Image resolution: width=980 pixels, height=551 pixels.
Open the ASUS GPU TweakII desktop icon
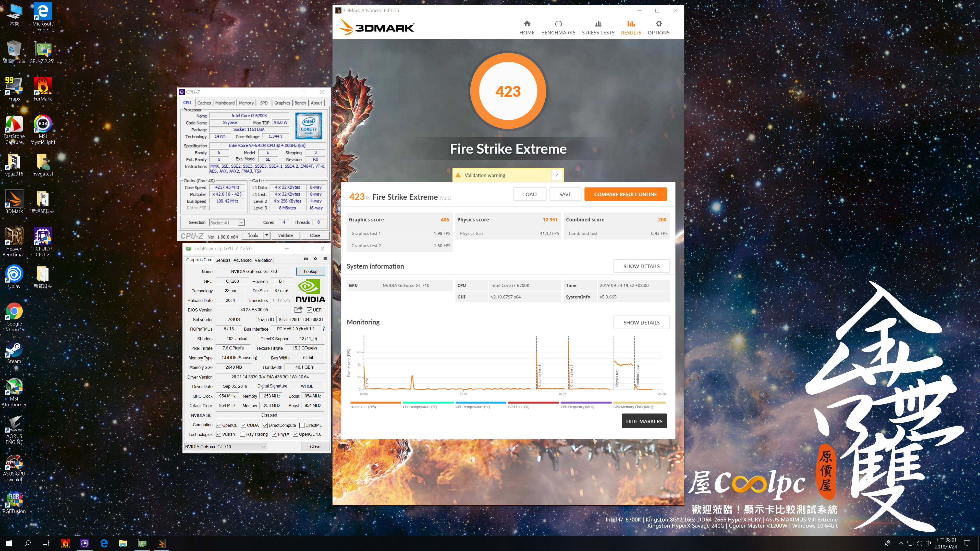14,468
